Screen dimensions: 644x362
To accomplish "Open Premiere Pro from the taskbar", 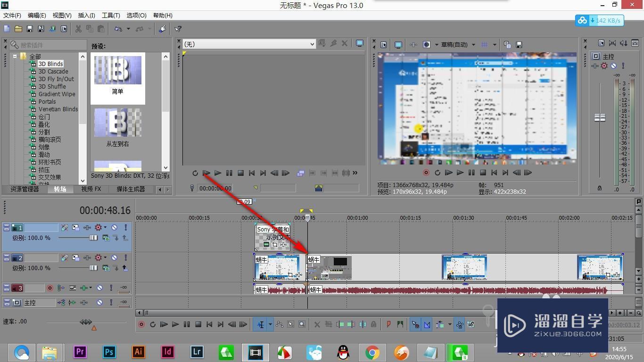I will coord(80,352).
